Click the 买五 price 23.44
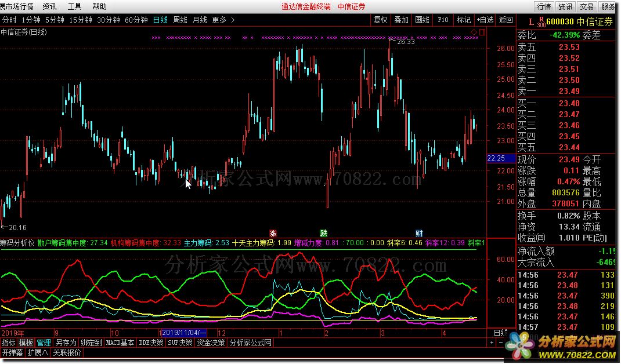 tap(569, 147)
